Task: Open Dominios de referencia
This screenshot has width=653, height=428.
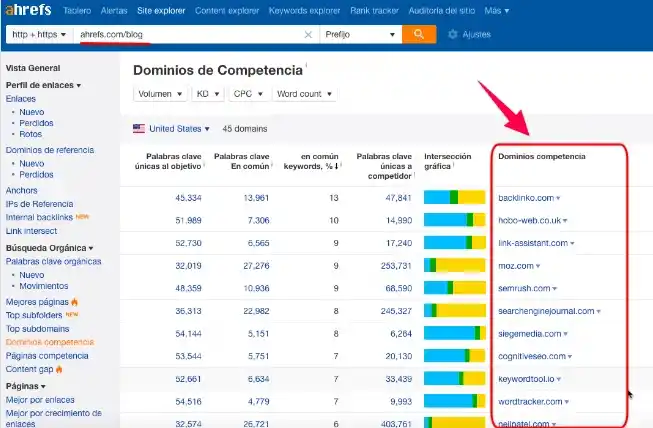Action: [x=50, y=150]
